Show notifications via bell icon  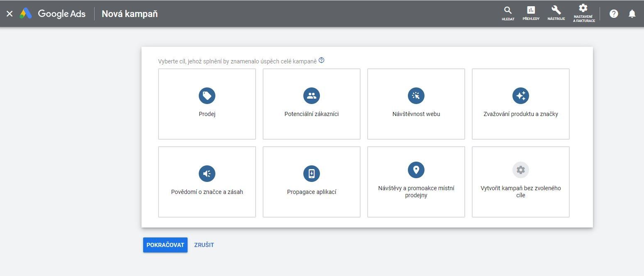(x=632, y=14)
